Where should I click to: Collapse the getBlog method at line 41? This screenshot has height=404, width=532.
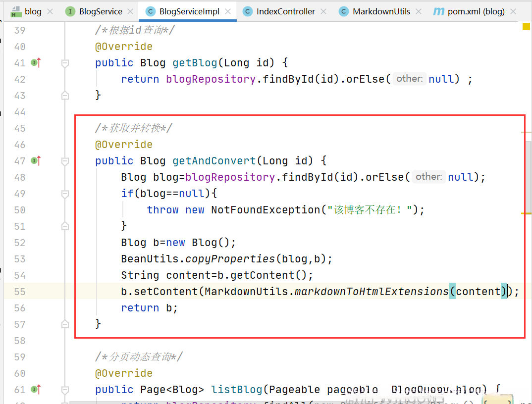(65, 63)
